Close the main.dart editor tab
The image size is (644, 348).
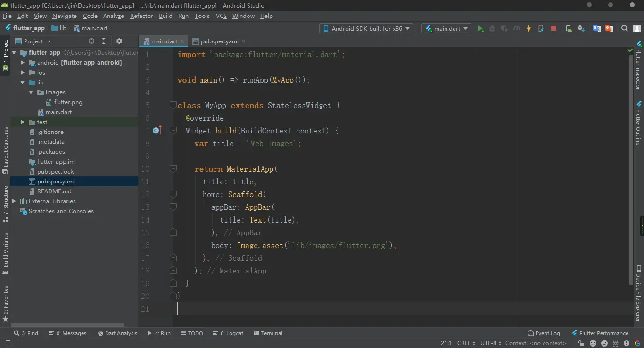[182, 41]
